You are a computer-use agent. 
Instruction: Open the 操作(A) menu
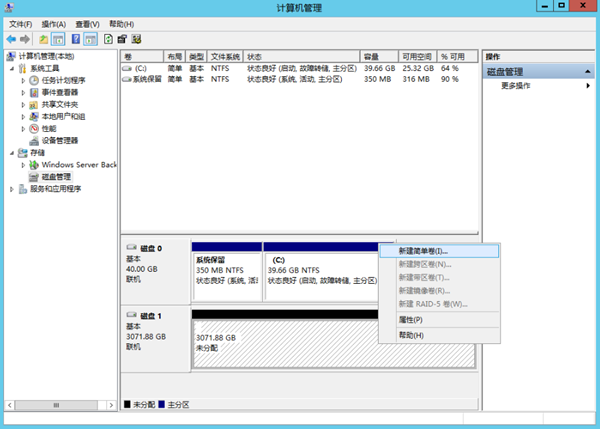(54, 23)
